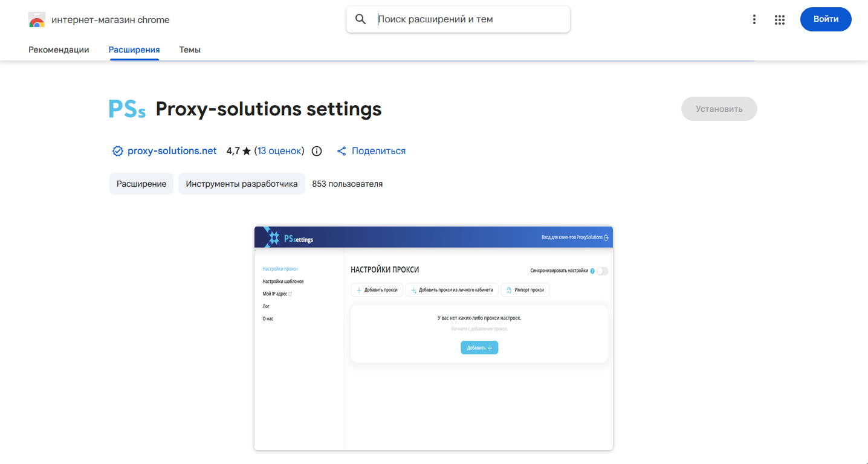Click the verified publisher badge icon
The width and height of the screenshot is (868, 464).
[118, 151]
